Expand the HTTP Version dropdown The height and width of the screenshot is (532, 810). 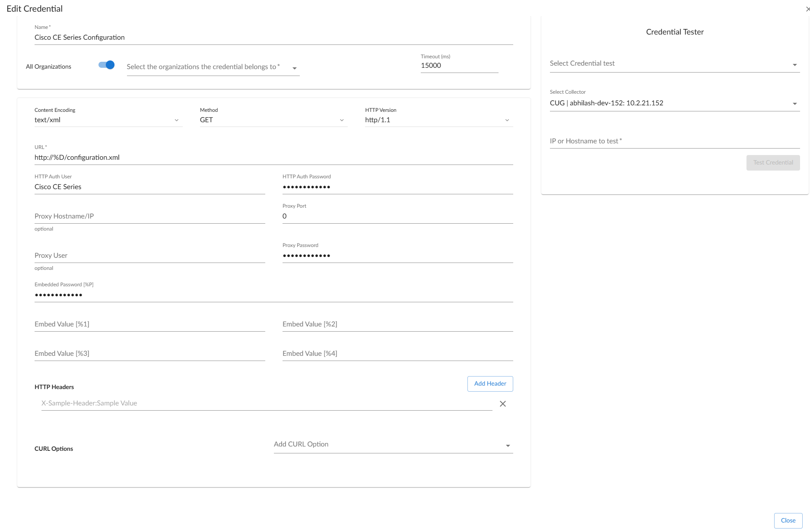tap(438, 120)
